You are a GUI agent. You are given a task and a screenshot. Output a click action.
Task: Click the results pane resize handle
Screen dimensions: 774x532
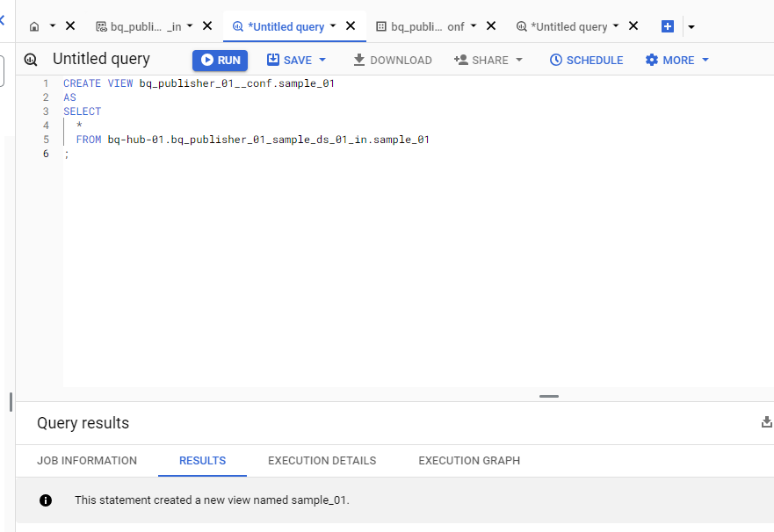pyautogui.click(x=549, y=396)
